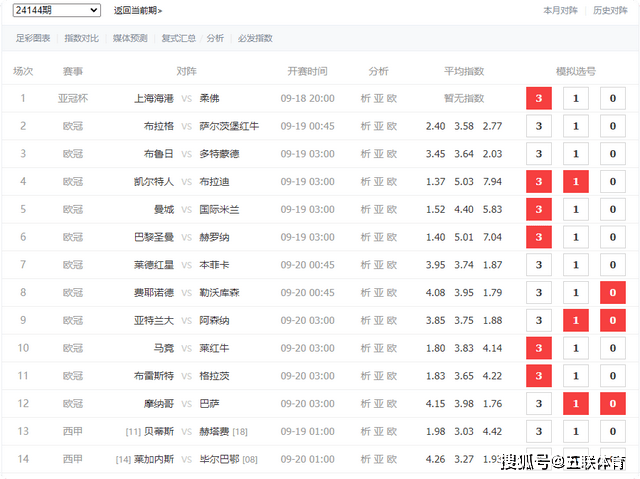
Task: Toggle pick 3 for 马竞 vs 莱红牛
Action: point(539,348)
